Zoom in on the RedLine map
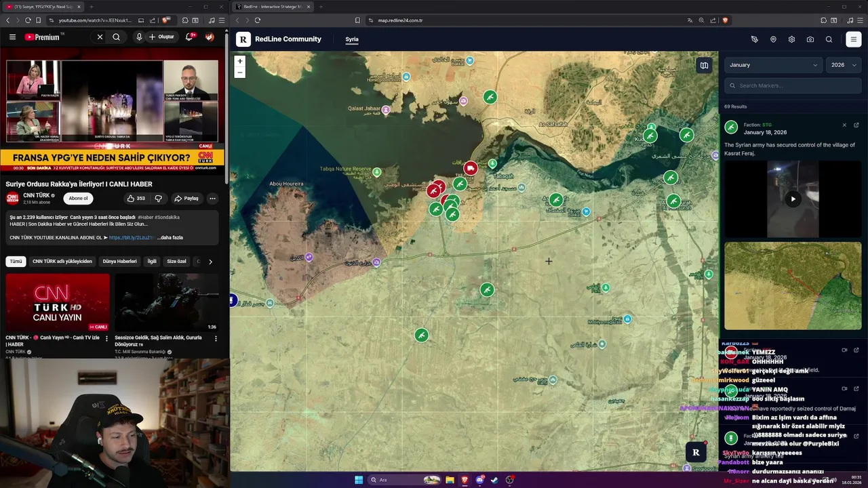This screenshot has width=868, height=488. tap(239, 61)
